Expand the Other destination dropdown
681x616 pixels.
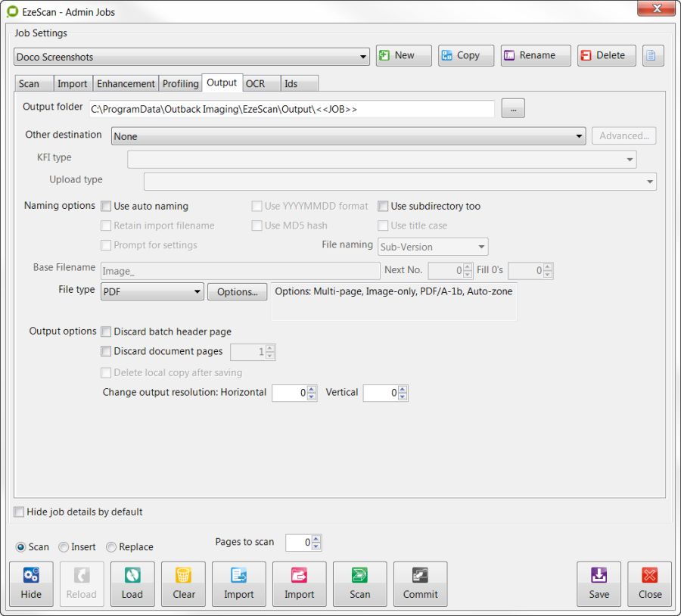coord(348,136)
